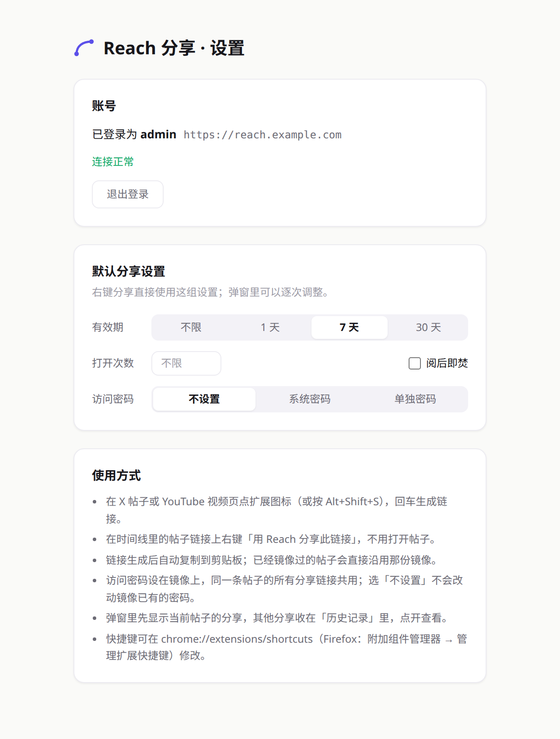The height and width of the screenshot is (739, 560).
Task: Choose 单独密码 for access password
Action: (x=415, y=399)
